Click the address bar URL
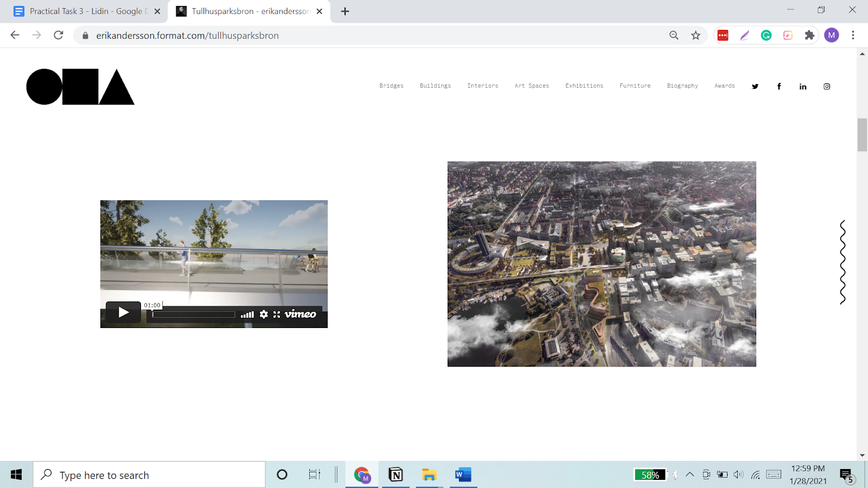The image size is (868, 488). coord(187,35)
